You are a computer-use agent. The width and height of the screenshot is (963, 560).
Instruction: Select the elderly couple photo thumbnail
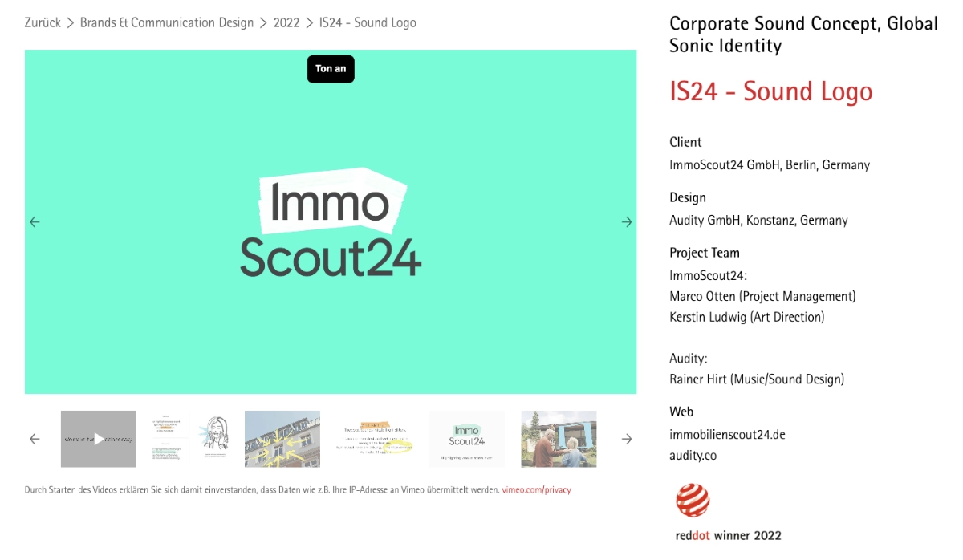tap(559, 439)
